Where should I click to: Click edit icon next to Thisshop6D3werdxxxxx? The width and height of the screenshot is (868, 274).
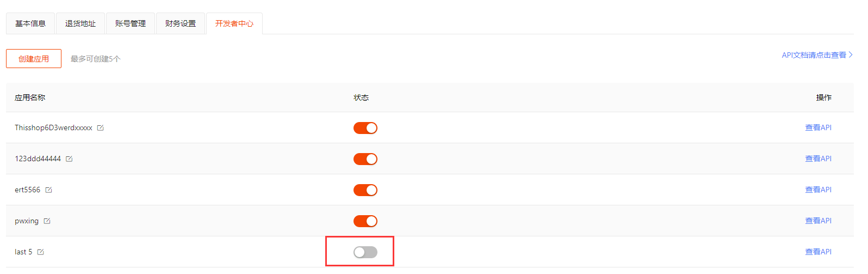[100, 128]
